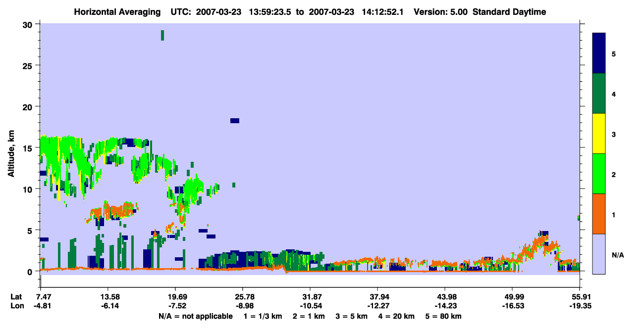644x330 pixels.
Task: Click 'N/A = not applicable' in the legend
Action: click(195, 316)
